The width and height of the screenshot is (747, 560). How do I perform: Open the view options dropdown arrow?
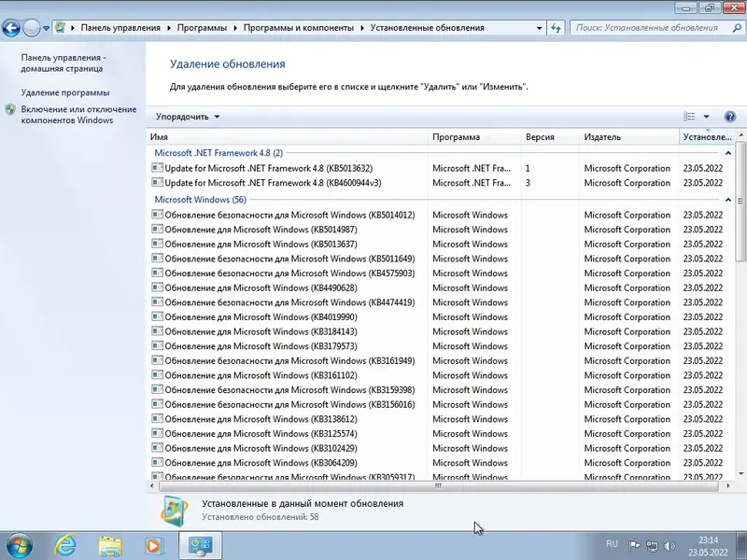706,117
